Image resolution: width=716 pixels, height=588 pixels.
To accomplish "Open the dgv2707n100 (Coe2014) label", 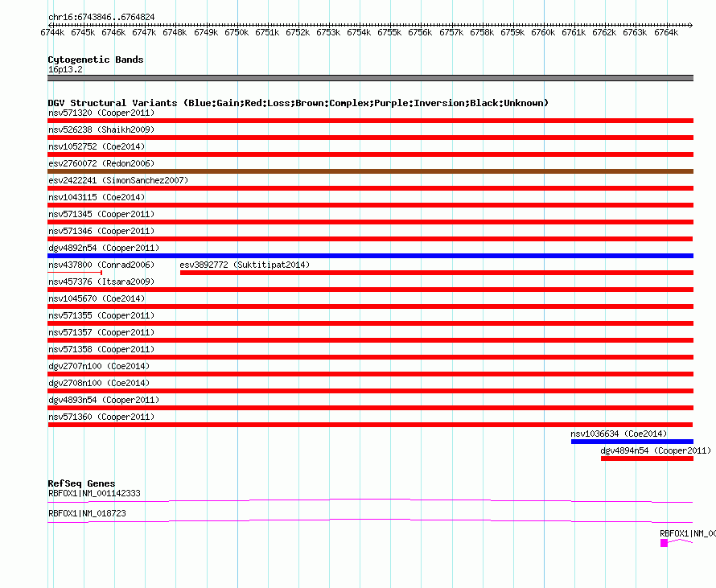I will [x=99, y=366].
